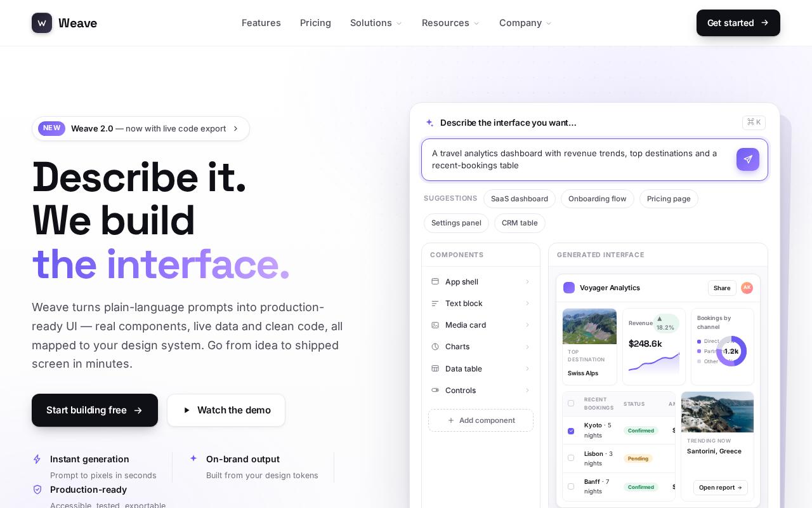Click the $248.6k revenue value
Screen dimensions: 812x508
pos(645,344)
